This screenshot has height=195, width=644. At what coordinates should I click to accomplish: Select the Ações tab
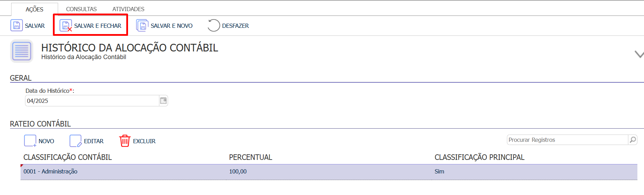pos(34,9)
